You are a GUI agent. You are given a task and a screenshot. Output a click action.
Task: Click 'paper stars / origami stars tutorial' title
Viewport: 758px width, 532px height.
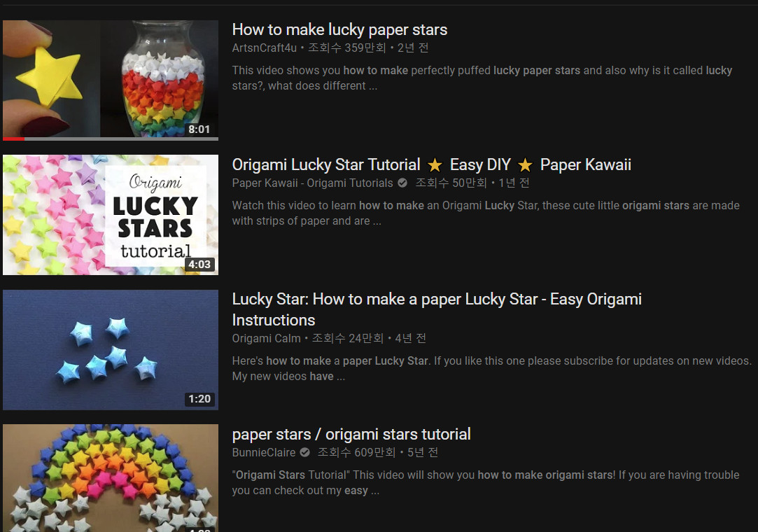point(351,434)
